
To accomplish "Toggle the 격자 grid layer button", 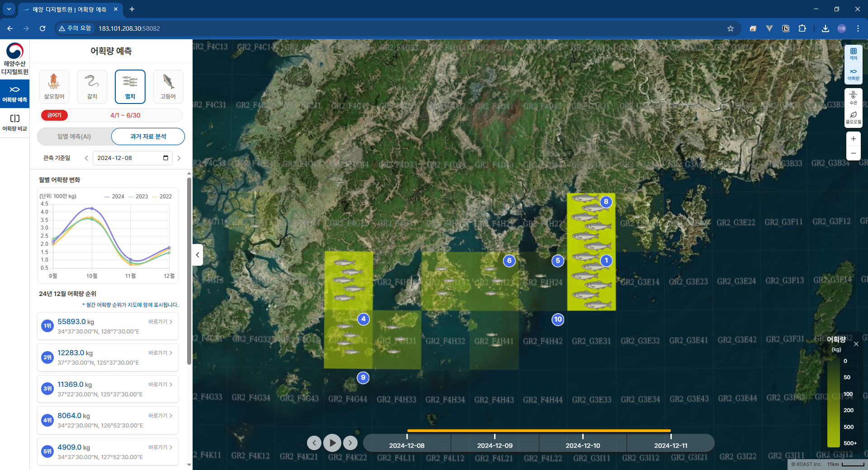I will click(x=854, y=54).
